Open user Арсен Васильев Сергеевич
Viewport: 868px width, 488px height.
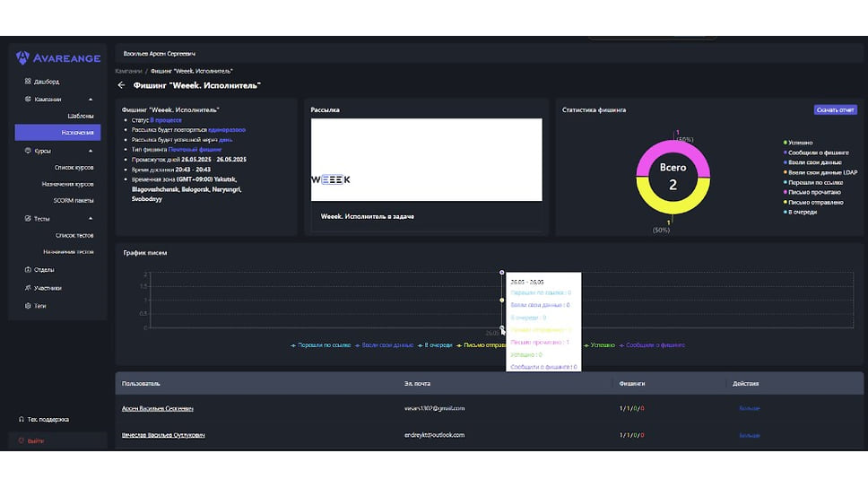(x=157, y=408)
